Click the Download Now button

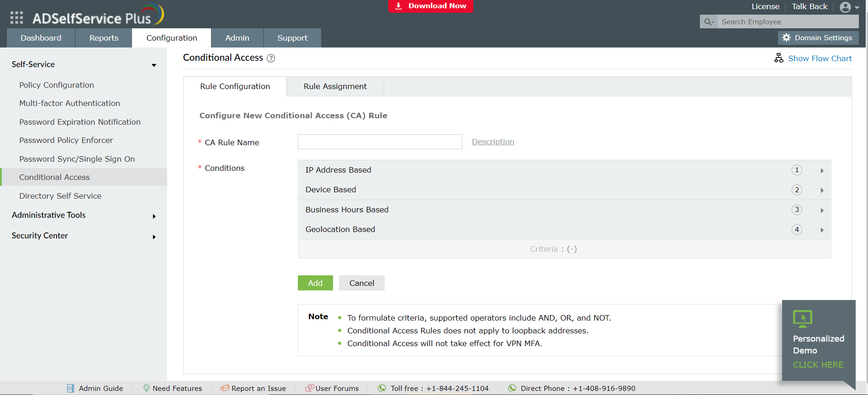[430, 6]
